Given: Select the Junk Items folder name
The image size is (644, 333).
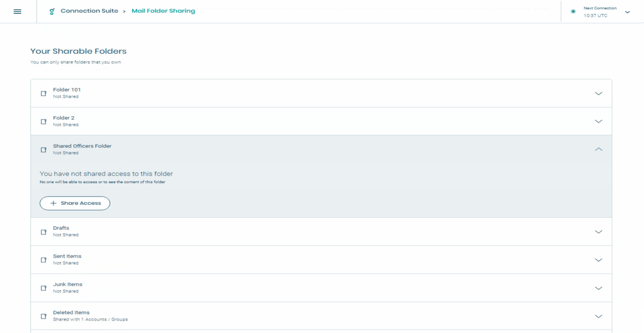Looking at the screenshot, I should [x=68, y=284].
